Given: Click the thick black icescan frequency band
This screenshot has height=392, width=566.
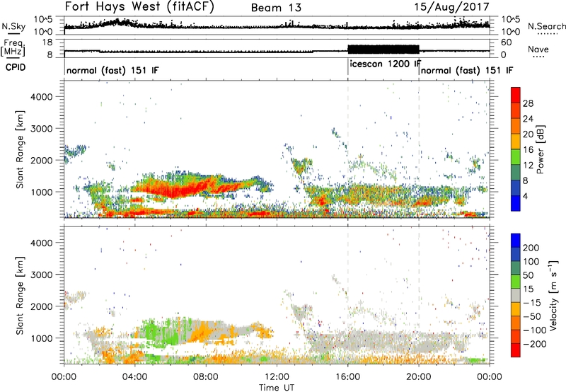Looking at the screenshot, I should [x=383, y=50].
